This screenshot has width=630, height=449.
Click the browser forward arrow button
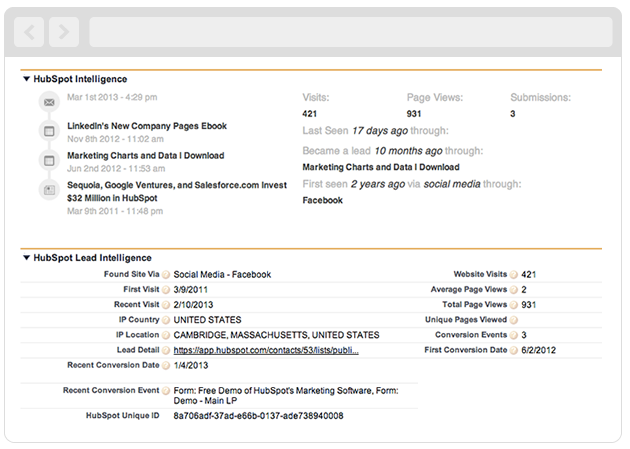pos(64,32)
